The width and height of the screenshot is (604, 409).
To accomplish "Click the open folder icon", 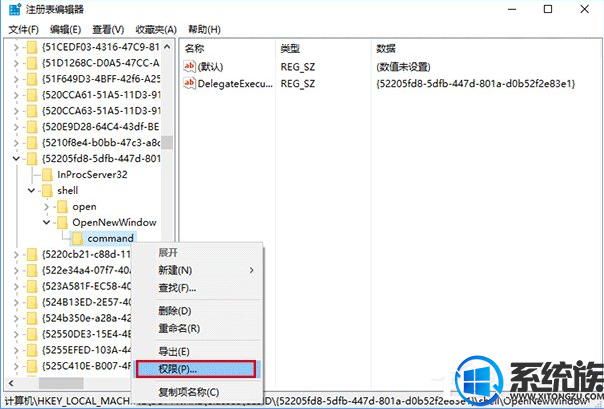I will click(x=62, y=207).
